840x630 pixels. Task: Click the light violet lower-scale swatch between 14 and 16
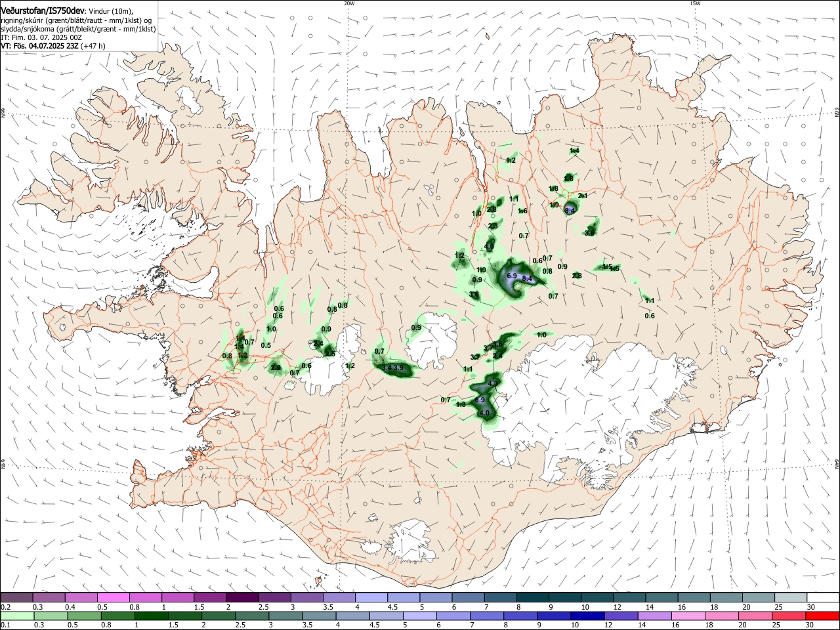tap(654, 616)
